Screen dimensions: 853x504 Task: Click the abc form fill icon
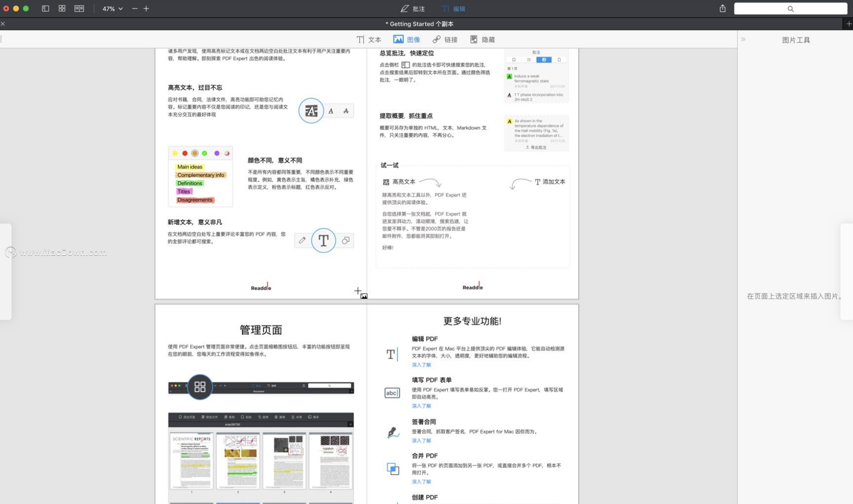pos(392,393)
